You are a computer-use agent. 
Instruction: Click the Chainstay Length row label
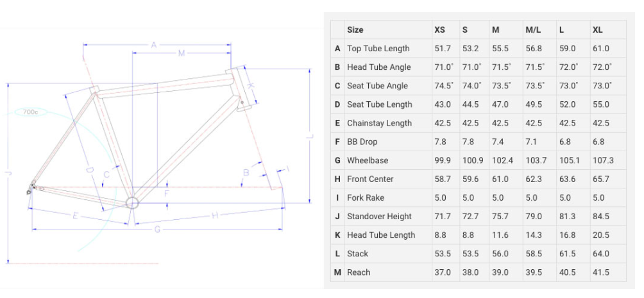(379, 123)
